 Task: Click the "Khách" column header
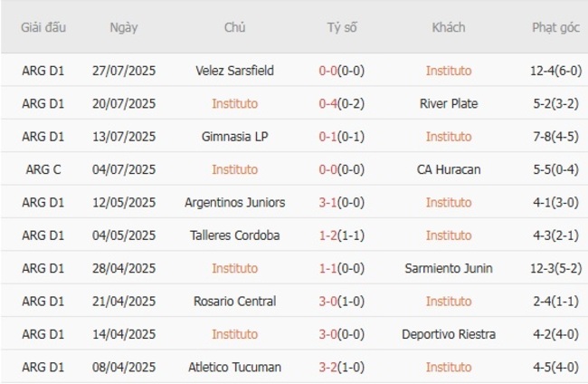pos(449,27)
